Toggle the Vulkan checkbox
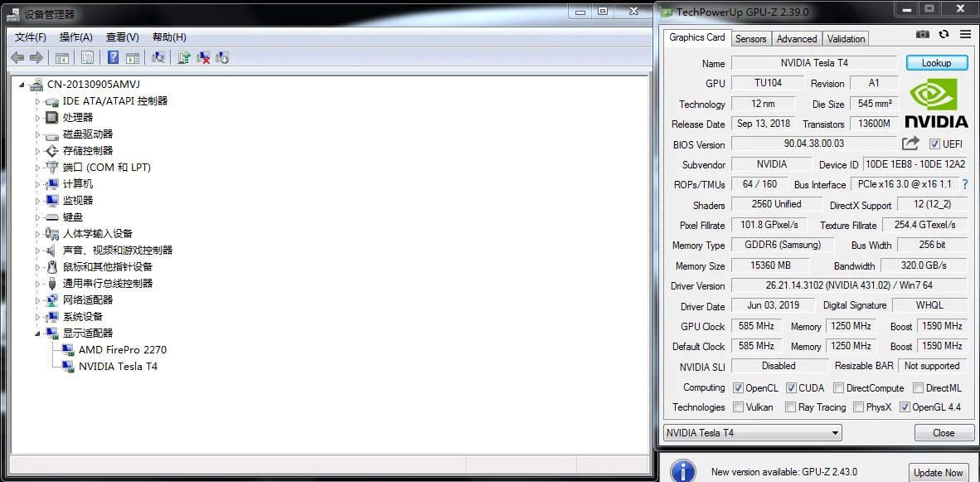This screenshot has height=482, width=980. [738, 407]
